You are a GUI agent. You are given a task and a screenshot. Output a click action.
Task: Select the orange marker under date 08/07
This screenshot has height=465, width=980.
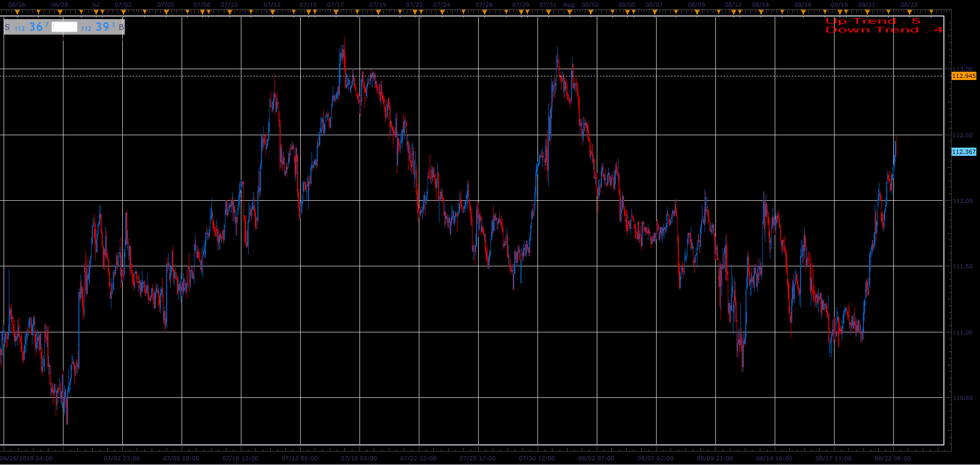(x=654, y=12)
